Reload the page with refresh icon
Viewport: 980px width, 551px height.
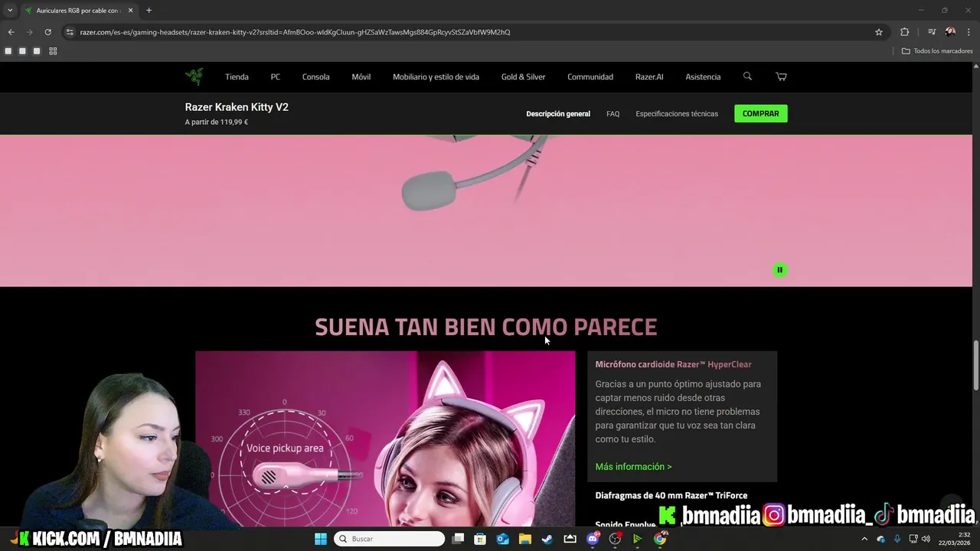click(x=47, y=32)
